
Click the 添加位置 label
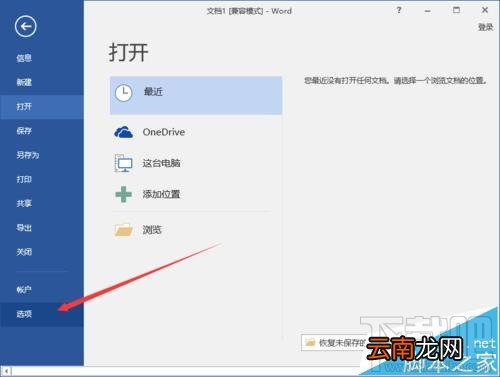pyautogui.click(x=161, y=194)
